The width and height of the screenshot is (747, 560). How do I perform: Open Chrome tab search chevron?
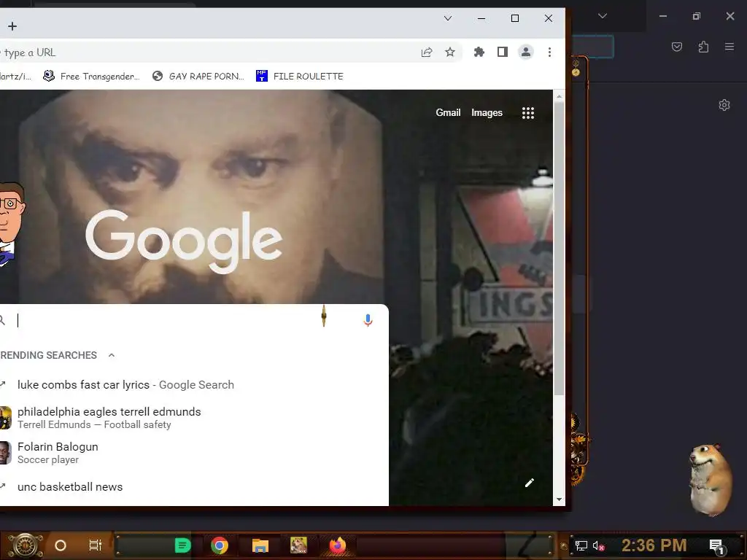(x=447, y=18)
